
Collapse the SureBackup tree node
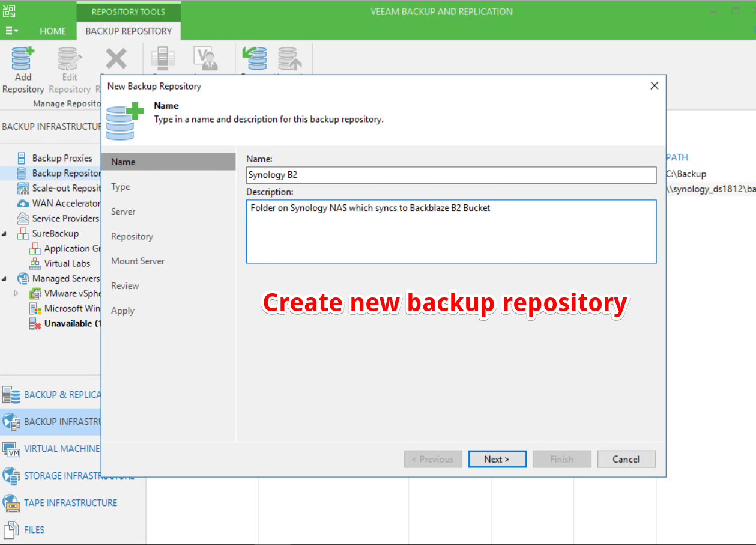click(x=5, y=233)
